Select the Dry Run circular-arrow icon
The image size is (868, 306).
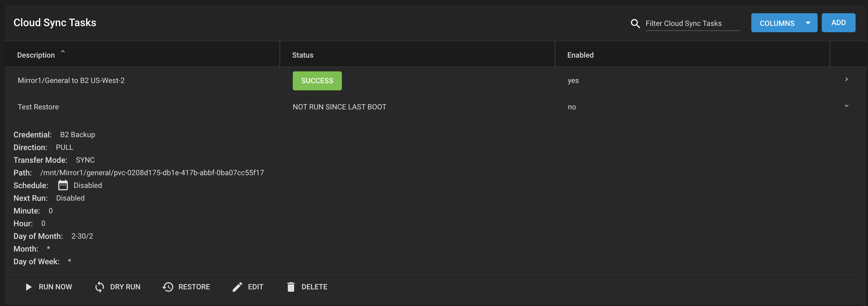coord(100,287)
